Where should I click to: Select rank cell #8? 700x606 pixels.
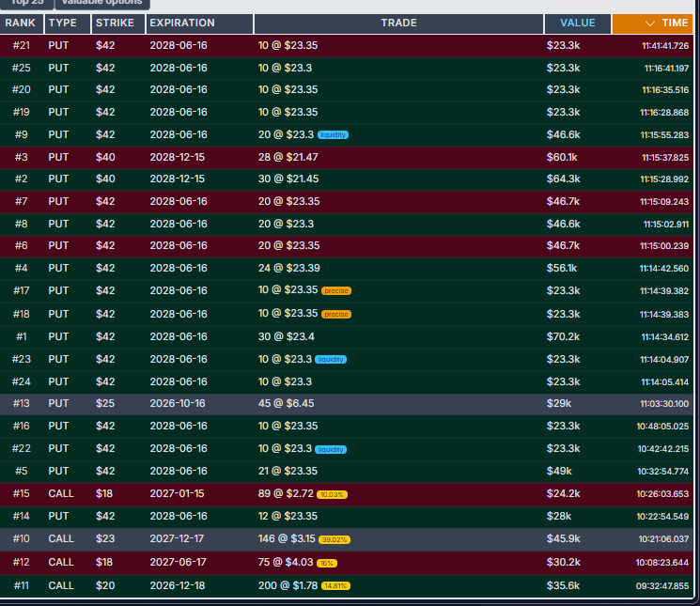[x=22, y=224]
